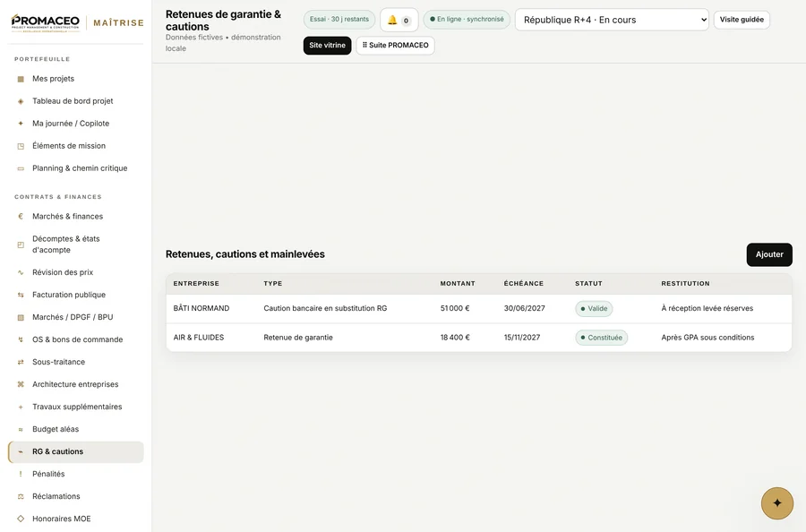Click the Mes projets sidebar icon

(21, 79)
